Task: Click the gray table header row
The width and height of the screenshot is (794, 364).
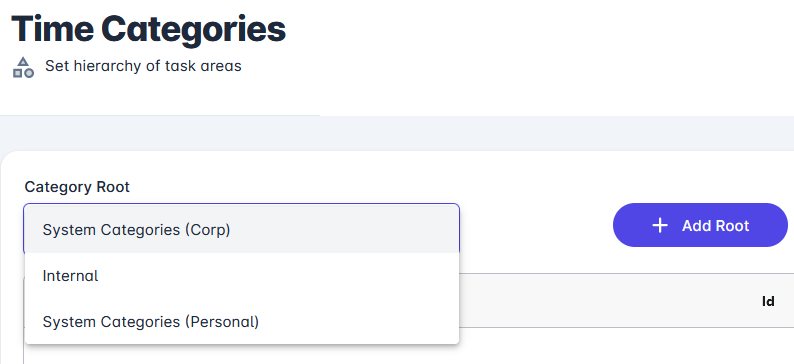Action: click(626, 301)
